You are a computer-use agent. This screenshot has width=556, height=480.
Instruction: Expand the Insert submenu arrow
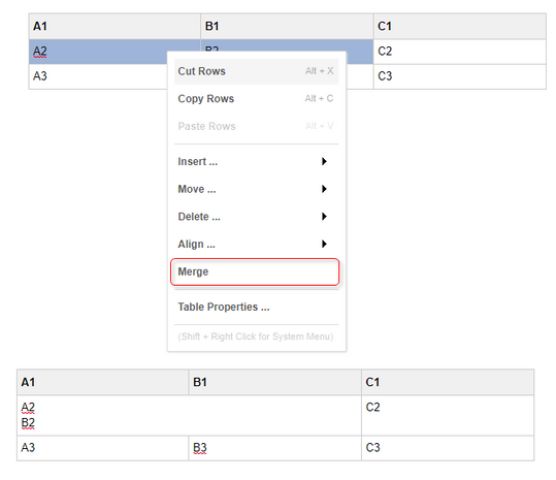point(324,162)
